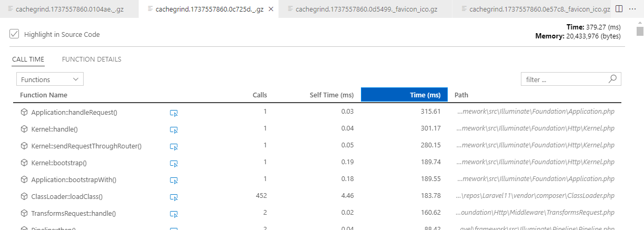Go to source of Kernel::sendRequestThroughRouter()
The width and height of the screenshot is (644, 230).
pos(175,146)
